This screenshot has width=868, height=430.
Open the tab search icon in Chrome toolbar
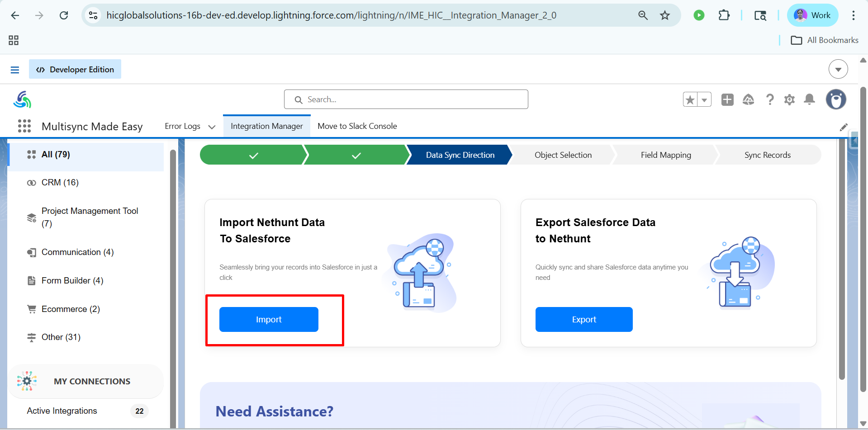coord(760,15)
